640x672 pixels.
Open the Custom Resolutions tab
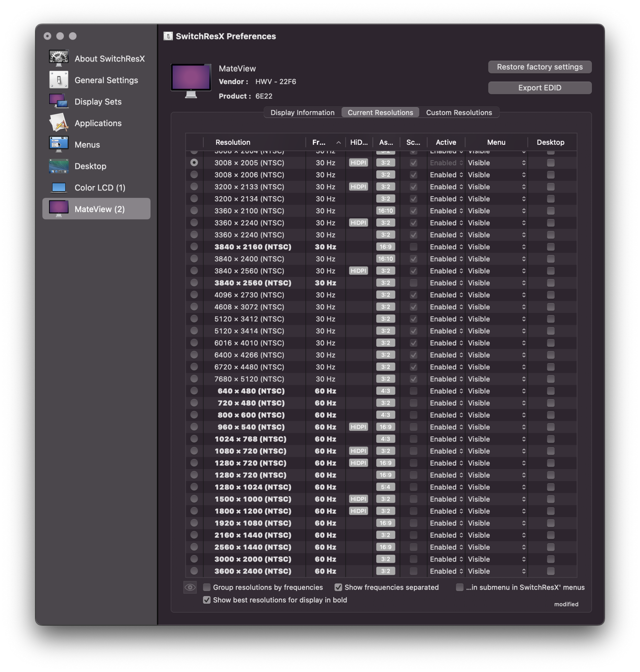(x=459, y=113)
